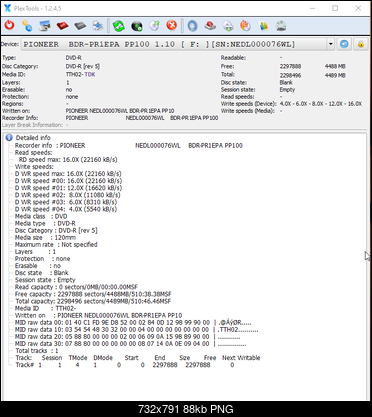
Task: Click the Track column header row
Action: [138, 358]
